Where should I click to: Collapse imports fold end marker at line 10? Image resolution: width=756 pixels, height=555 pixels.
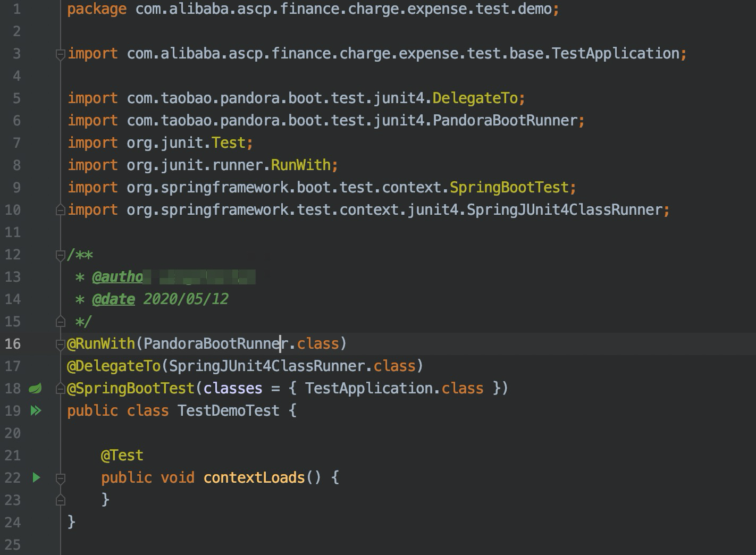coord(61,210)
